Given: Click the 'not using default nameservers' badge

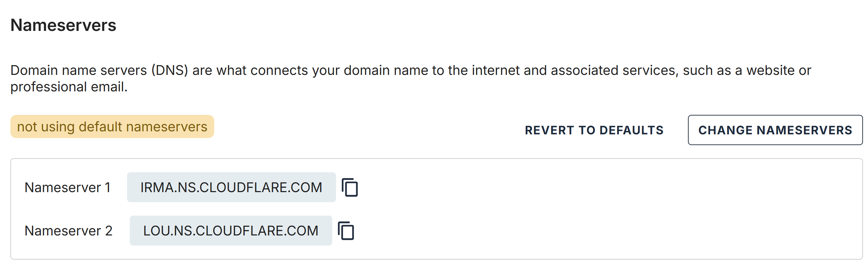Looking at the screenshot, I should tap(112, 127).
